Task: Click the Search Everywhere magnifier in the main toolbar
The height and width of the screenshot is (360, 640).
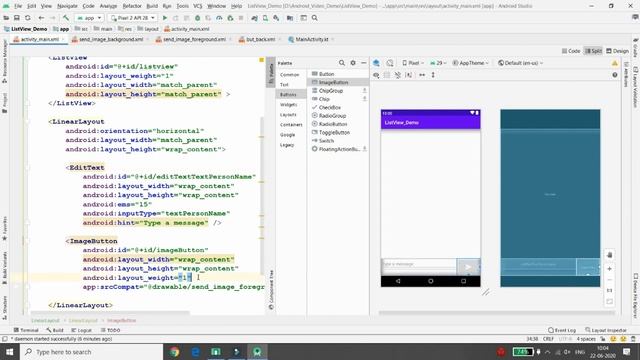Action: 315,18
